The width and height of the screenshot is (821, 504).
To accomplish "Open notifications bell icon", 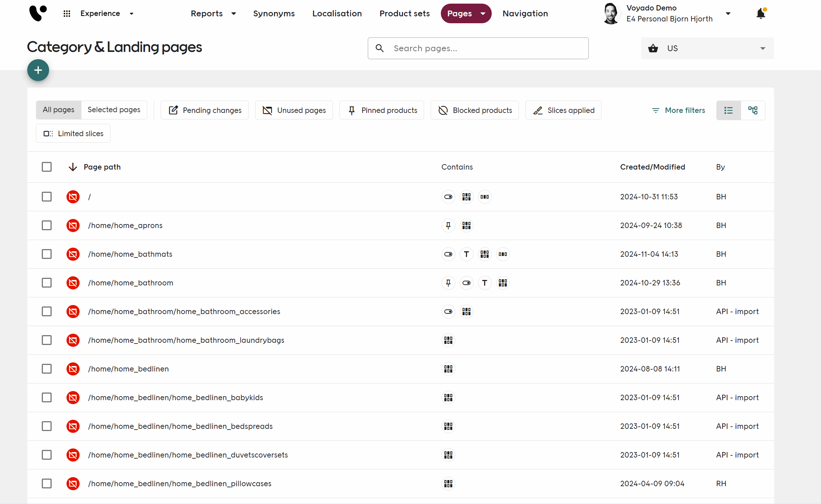I will point(760,14).
